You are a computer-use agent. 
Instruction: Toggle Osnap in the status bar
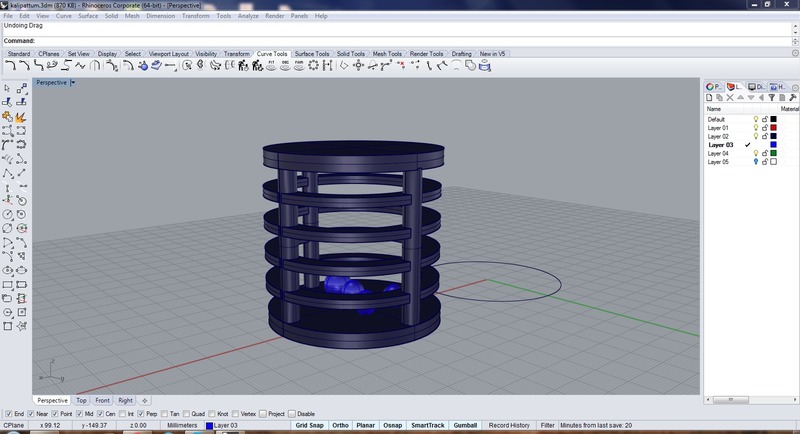(x=392, y=425)
